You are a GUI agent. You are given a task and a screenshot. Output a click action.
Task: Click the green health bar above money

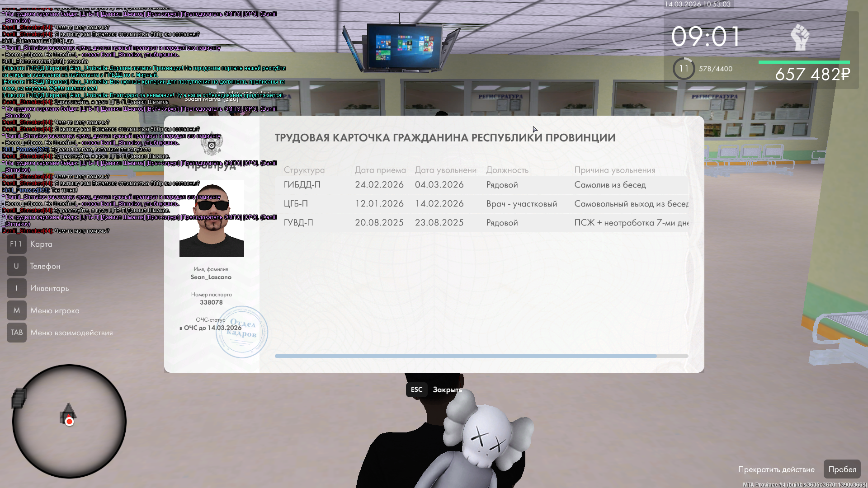[x=804, y=62]
